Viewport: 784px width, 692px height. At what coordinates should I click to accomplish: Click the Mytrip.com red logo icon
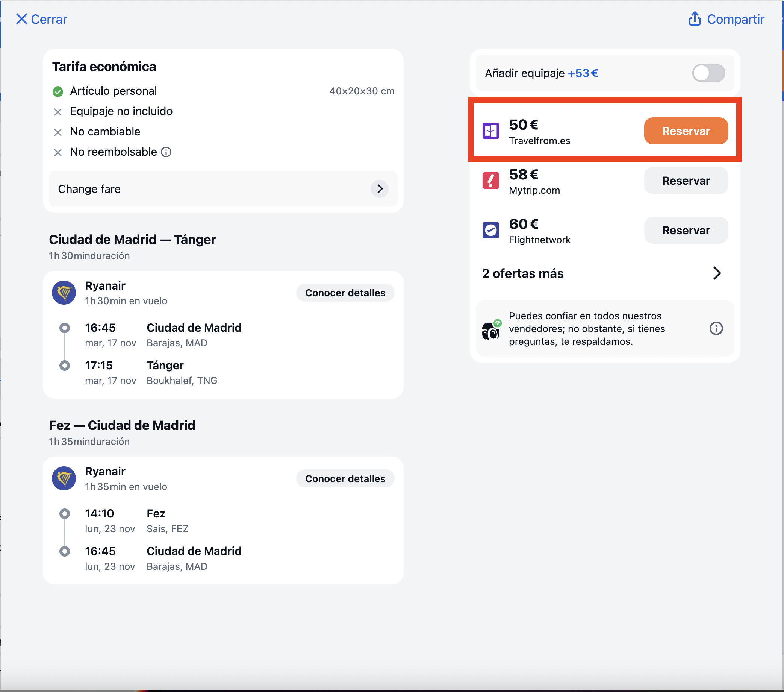pos(490,181)
